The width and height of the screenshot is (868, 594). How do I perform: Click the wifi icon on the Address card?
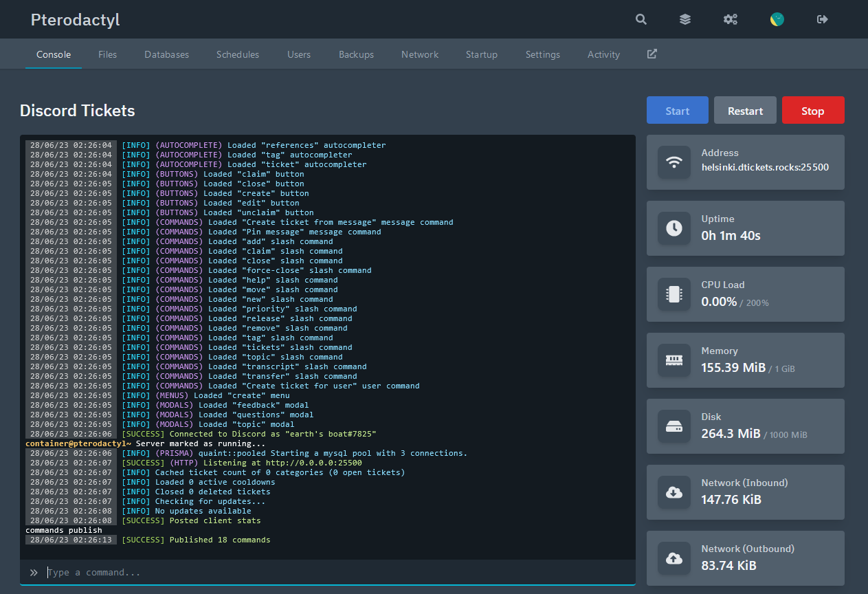[x=674, y=162]
